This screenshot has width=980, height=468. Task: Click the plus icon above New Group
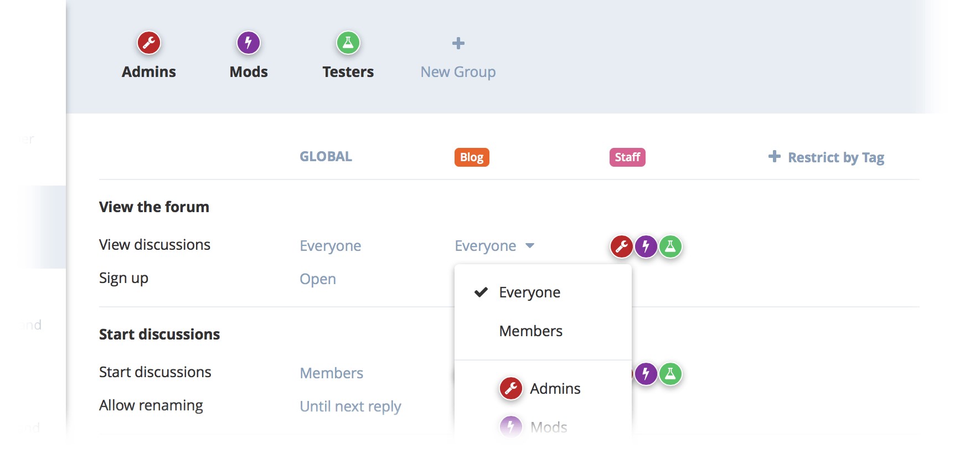458,43
